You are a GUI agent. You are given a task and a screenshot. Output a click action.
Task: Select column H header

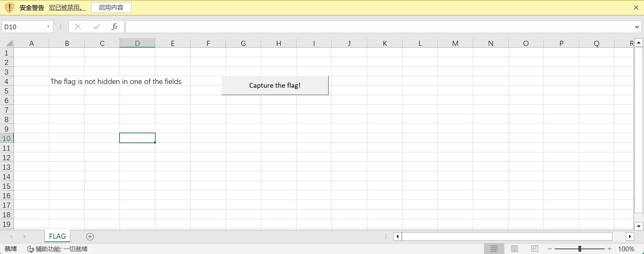click(279, 43)
